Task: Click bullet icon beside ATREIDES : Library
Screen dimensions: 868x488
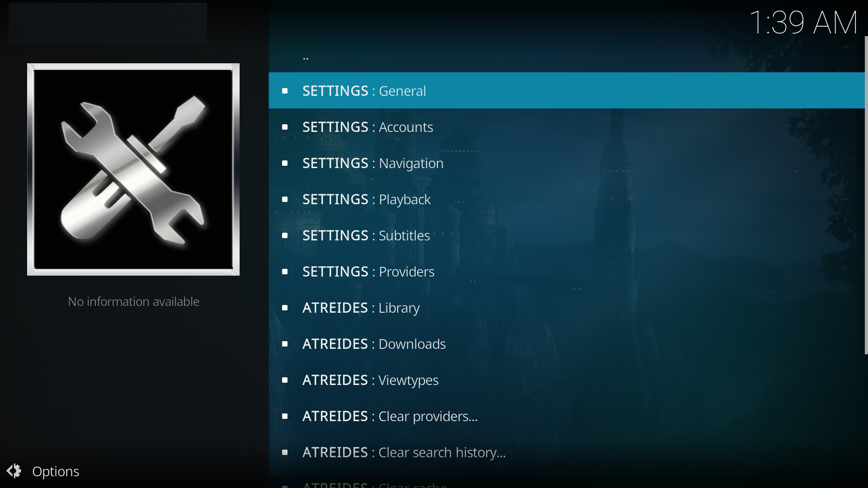Action: pyautogui.click(x=285, y=308)
